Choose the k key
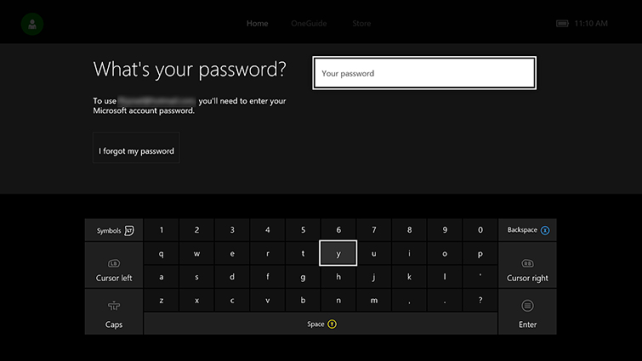 [409, 277]
